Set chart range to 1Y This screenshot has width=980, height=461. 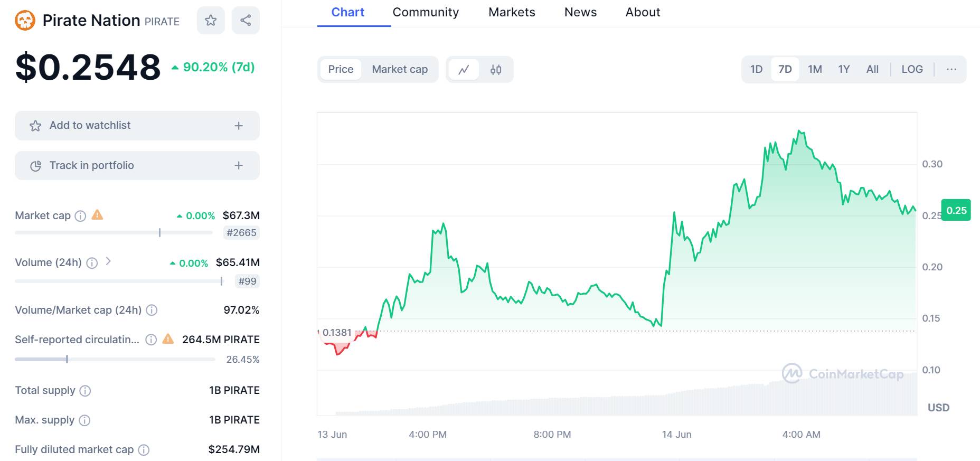tap(844, 69)
